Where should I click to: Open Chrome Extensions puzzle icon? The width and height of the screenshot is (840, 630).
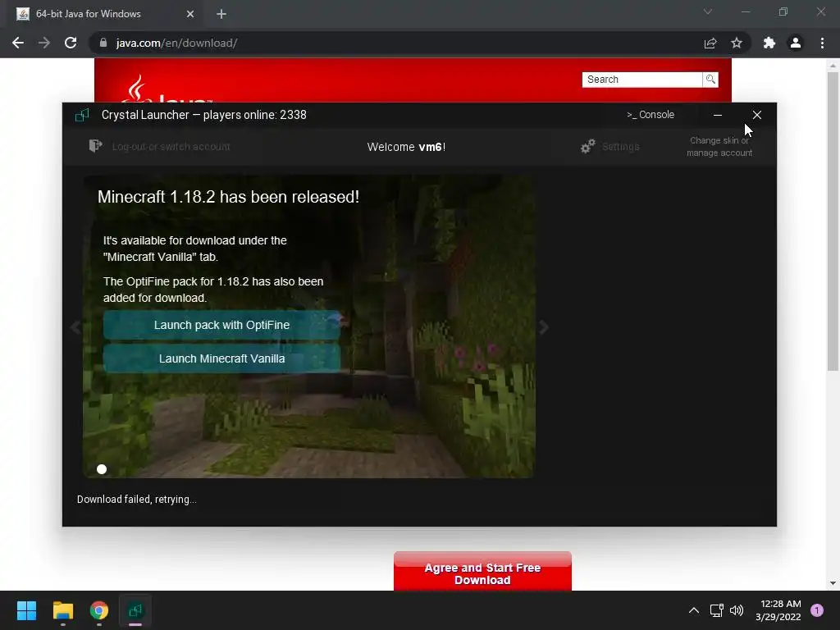(769, 43)
